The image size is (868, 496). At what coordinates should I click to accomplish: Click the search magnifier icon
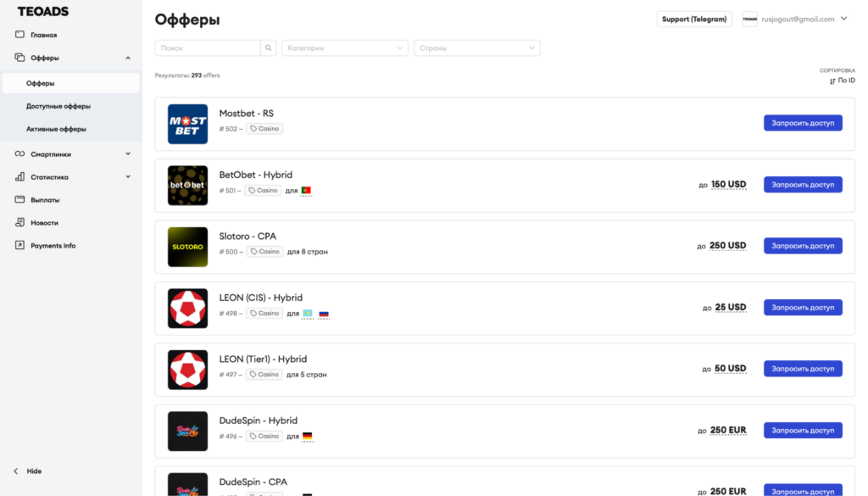(269, 48)
